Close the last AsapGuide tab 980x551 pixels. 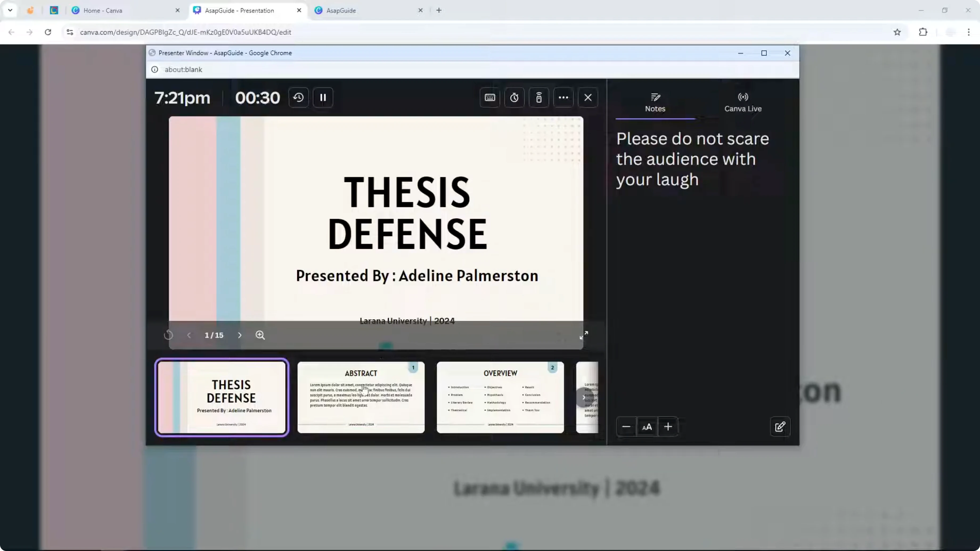click(x=420, y=10)
